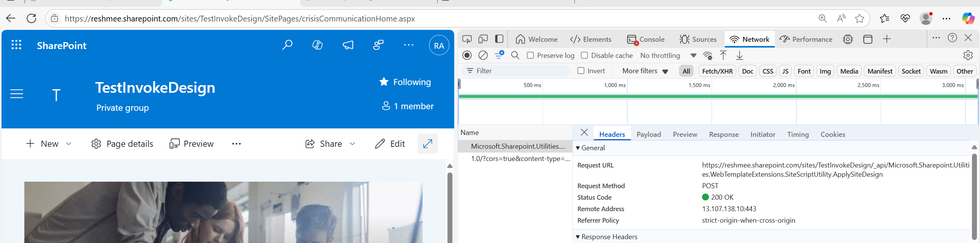Open the DevTools inspect element tool
980x243 pixels.
click(467, 39)
